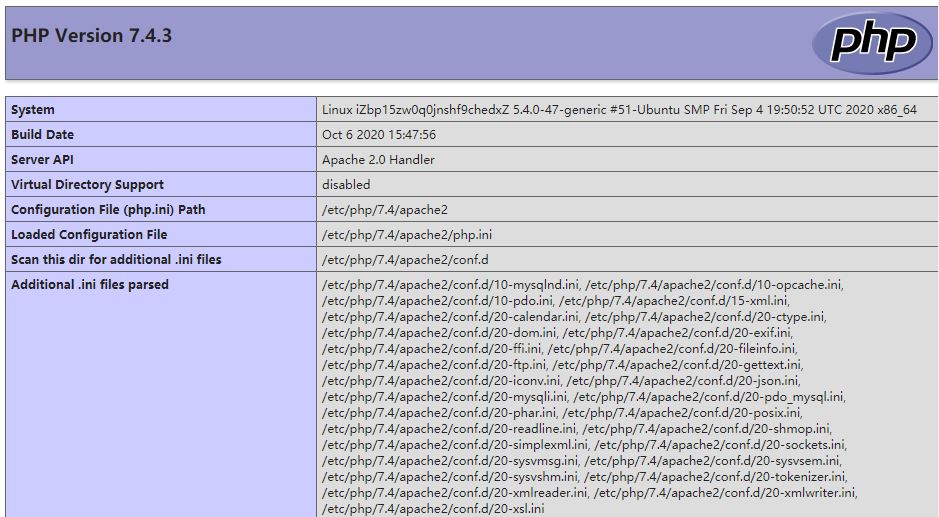Click the Loaded Configuration File label
The image size is (939, 517).
pos(89,235)
